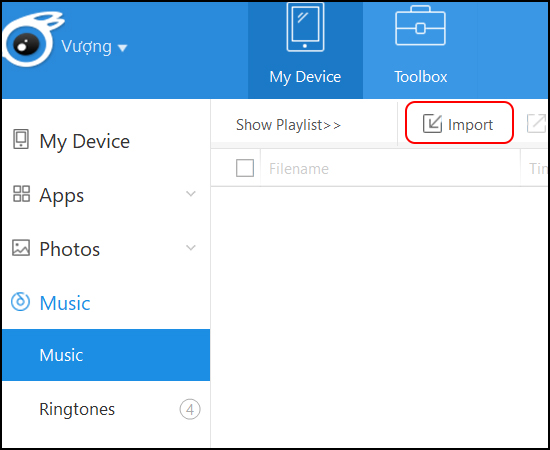The width and height of the screenshot is (550, 450).
Task: Click the Import button label
Action: click(x=470, y=125)
